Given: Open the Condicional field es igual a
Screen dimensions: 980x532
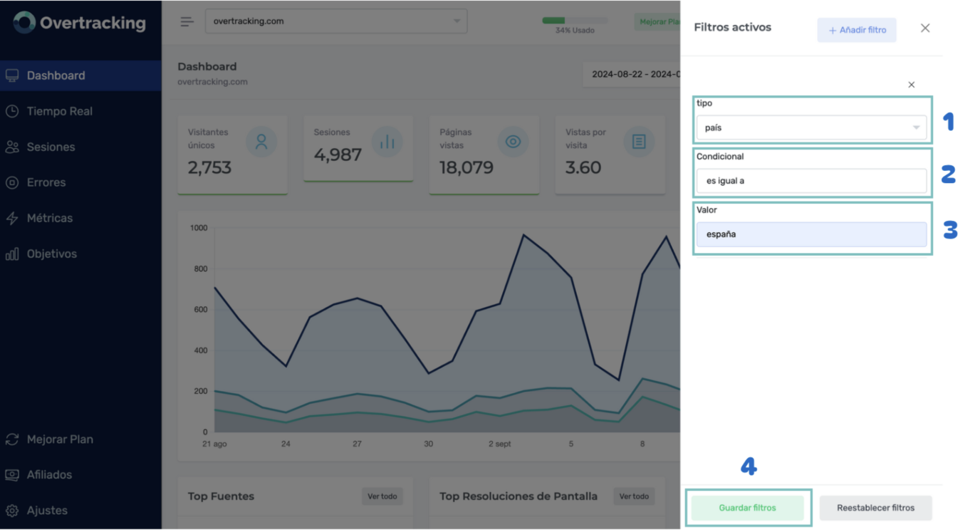Looking at the screenshot, I should [812, 181].
